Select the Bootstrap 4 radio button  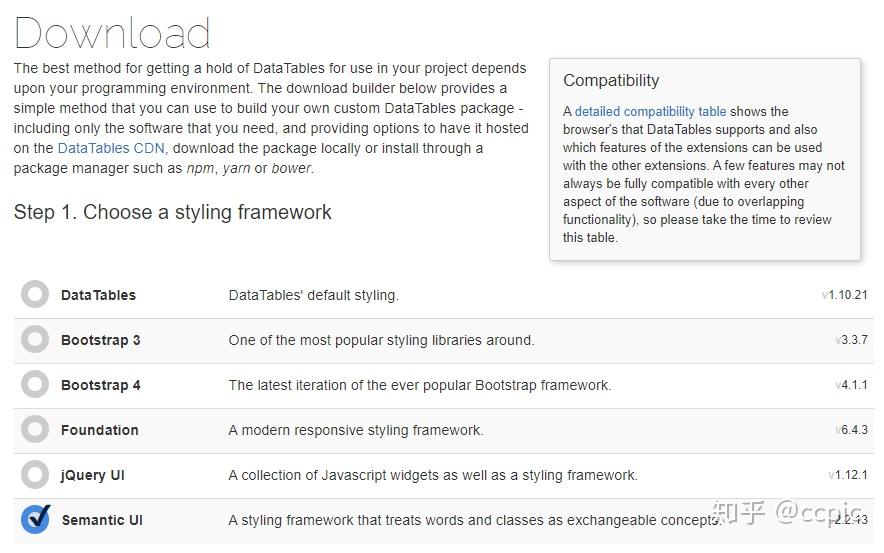pyautogui.click(x=35, y=385)
